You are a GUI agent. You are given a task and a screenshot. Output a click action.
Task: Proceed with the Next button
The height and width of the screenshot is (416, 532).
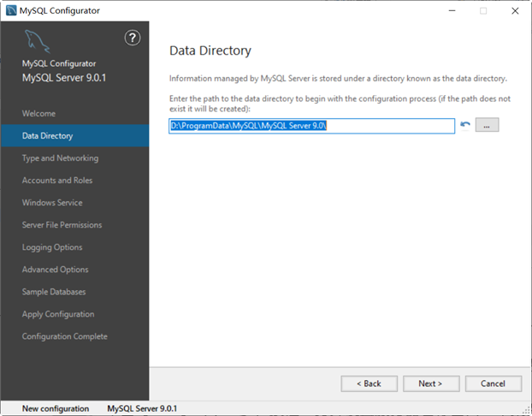click(x=431, y=383)
